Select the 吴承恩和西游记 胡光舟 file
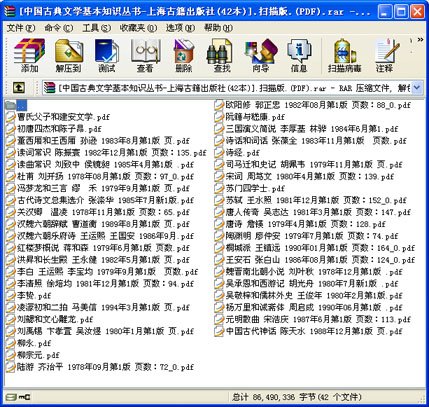 click(306, 284)
